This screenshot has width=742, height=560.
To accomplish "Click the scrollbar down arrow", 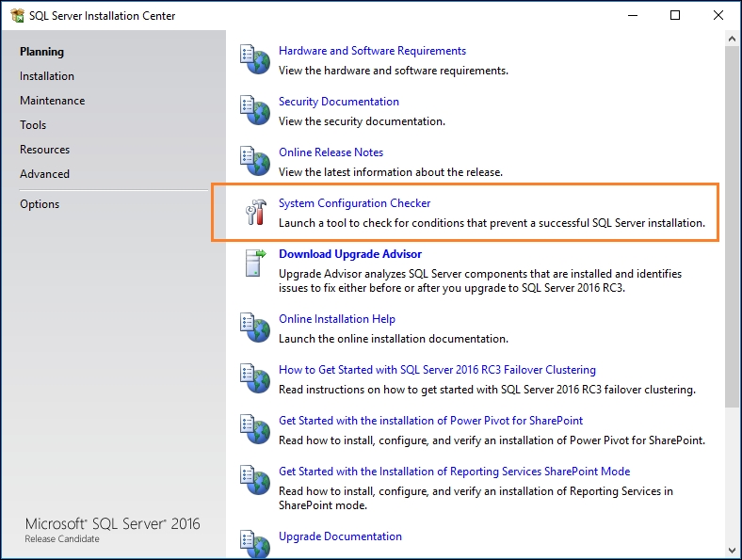I will point(732,550).
